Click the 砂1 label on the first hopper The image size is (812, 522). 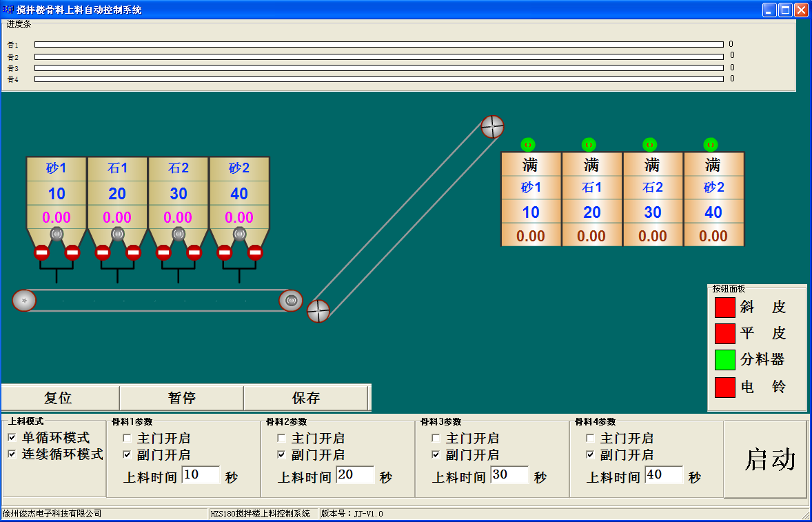pos(57,168)
